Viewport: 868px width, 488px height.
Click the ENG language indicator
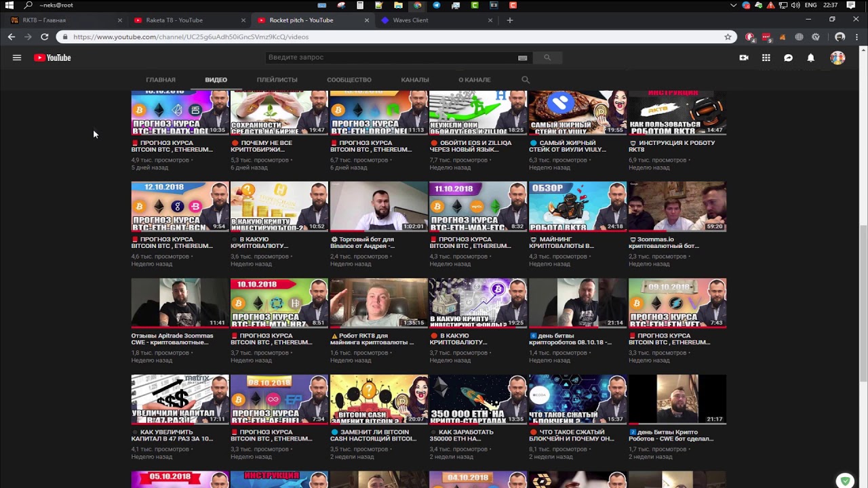(810, 5)
